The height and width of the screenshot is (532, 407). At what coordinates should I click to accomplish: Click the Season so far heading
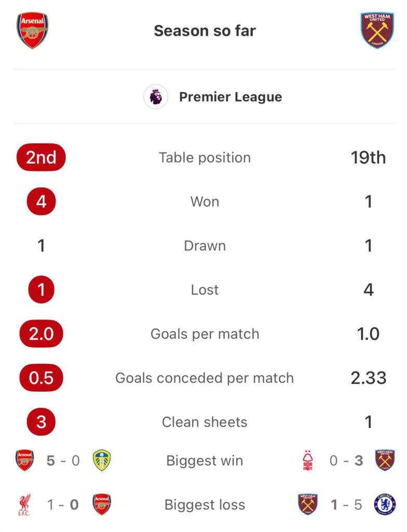tap(205, 31)
